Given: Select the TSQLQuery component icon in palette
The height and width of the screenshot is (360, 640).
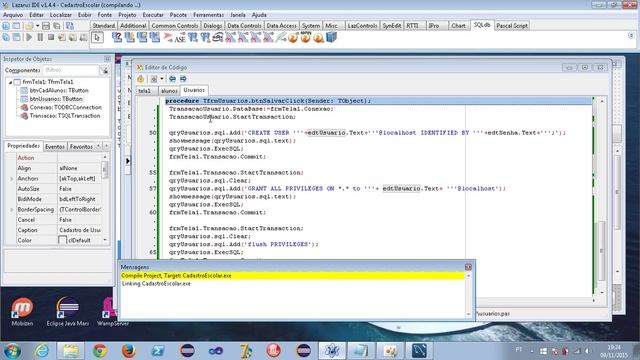Looking at the screenshot, I should (117, 38).
